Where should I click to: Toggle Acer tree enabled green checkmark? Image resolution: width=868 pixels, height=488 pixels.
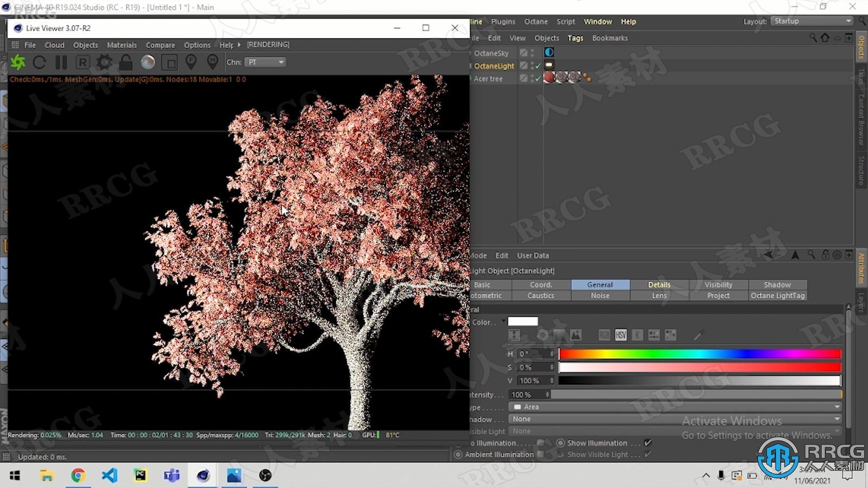point(538,79)
